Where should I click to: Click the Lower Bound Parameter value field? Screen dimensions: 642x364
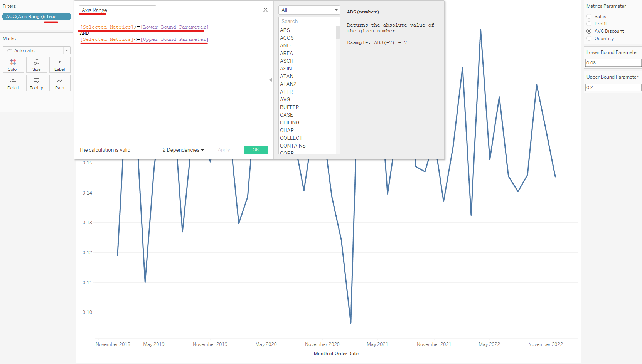click(x=613, y=63)
